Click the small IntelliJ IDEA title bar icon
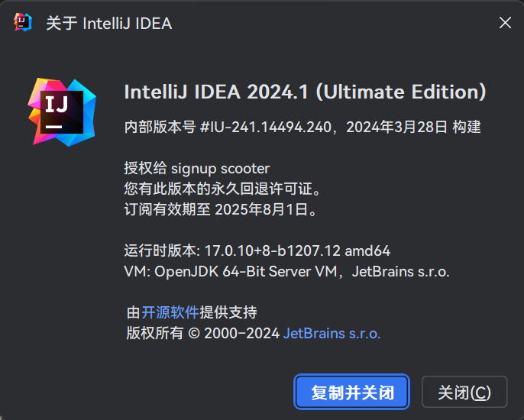The width and height of the screenshot is (524, 420). point(23,23)
